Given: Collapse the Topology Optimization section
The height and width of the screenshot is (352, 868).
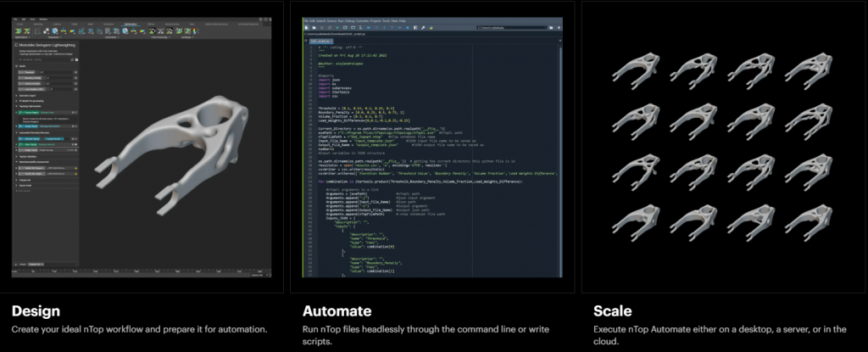Looking at the screenshot, I should (x=16, y=106).
